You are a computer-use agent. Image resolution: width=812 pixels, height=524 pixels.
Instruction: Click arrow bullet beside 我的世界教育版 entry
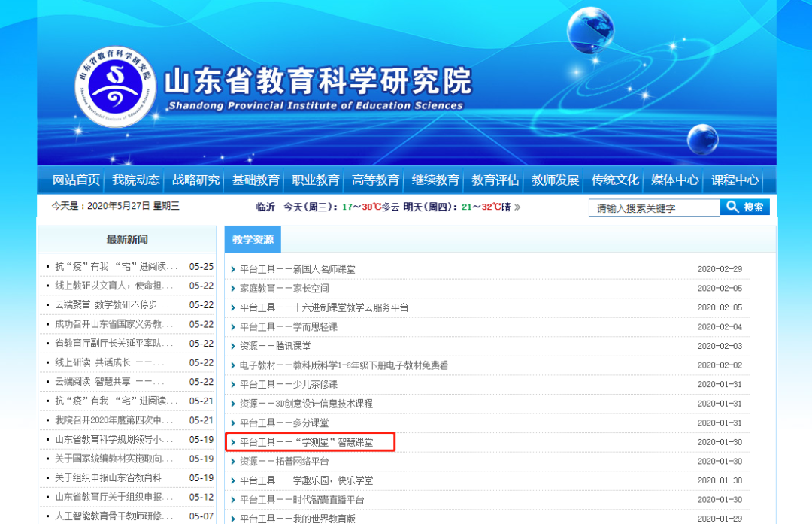(x=234, y=519)
